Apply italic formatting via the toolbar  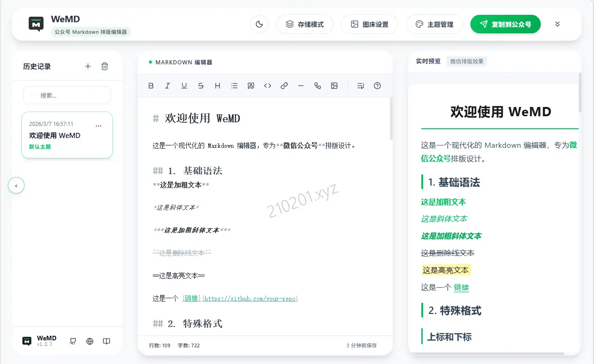point(168,86)
